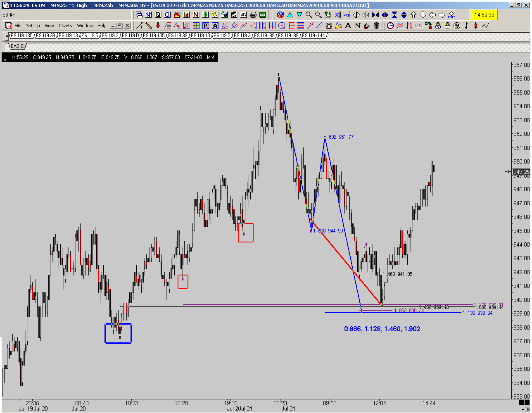Switch to line chart style

pos(485,26)
